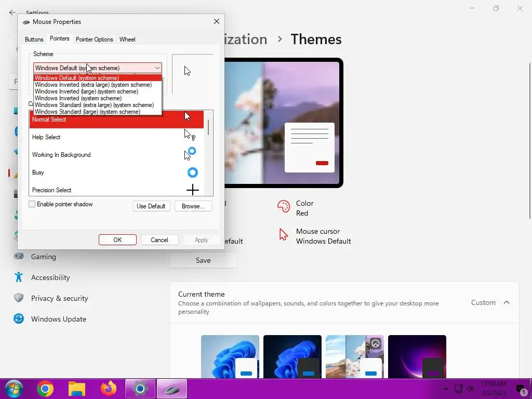Collapse the Current theme section chevron
Viewport: 532px width, 399px height.
pos(506,302)
